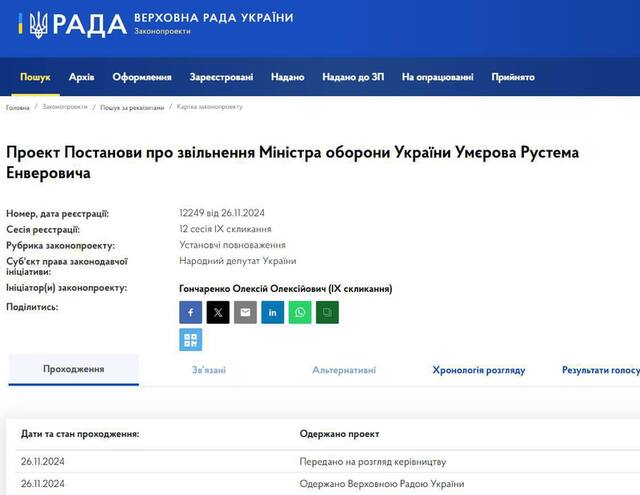This screenshot has height=495, width=640.
Task: Switch to the Альтернативні tab
Action: click(x=344, y=370)
